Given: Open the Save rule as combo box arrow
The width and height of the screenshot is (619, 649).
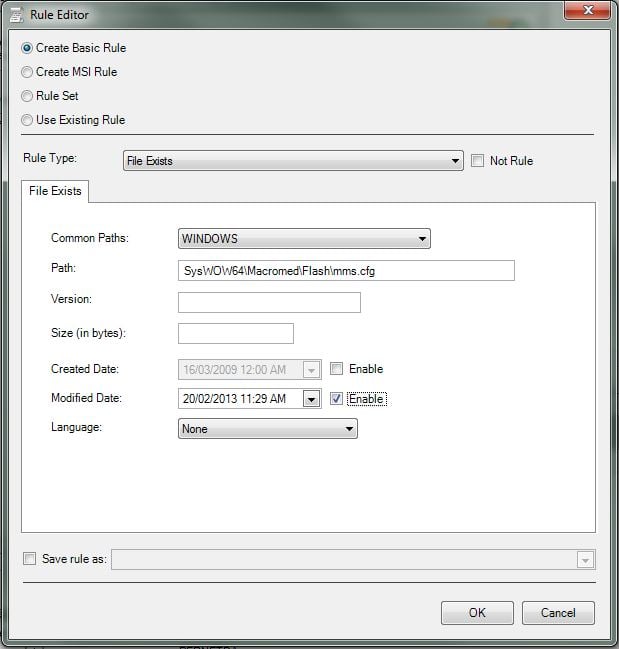Looking at the screenshot, I should (585, 560).
